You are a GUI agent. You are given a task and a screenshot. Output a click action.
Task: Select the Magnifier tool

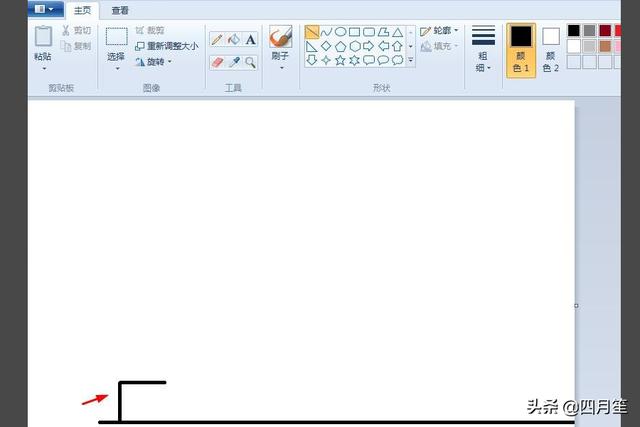[x=250, y=62]
